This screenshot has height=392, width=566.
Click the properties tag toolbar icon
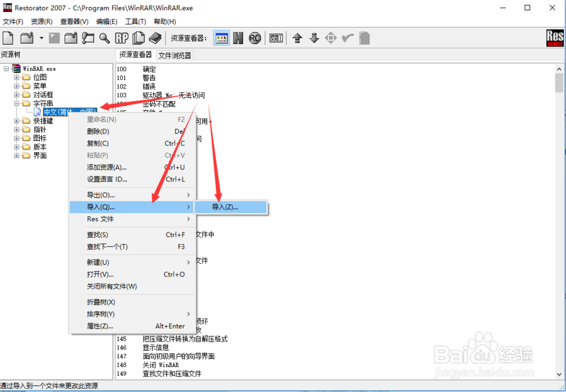click(88, 38)
